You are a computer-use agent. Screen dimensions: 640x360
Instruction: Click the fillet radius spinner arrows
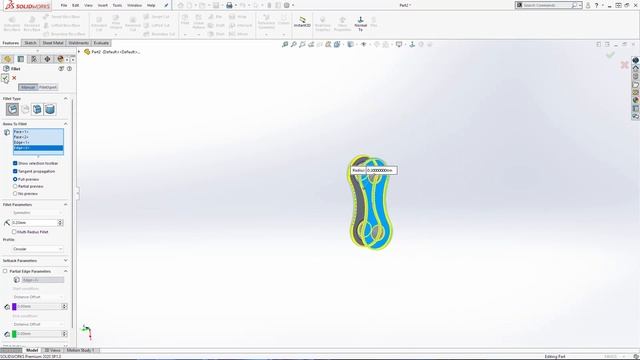[x=60, y=222]
